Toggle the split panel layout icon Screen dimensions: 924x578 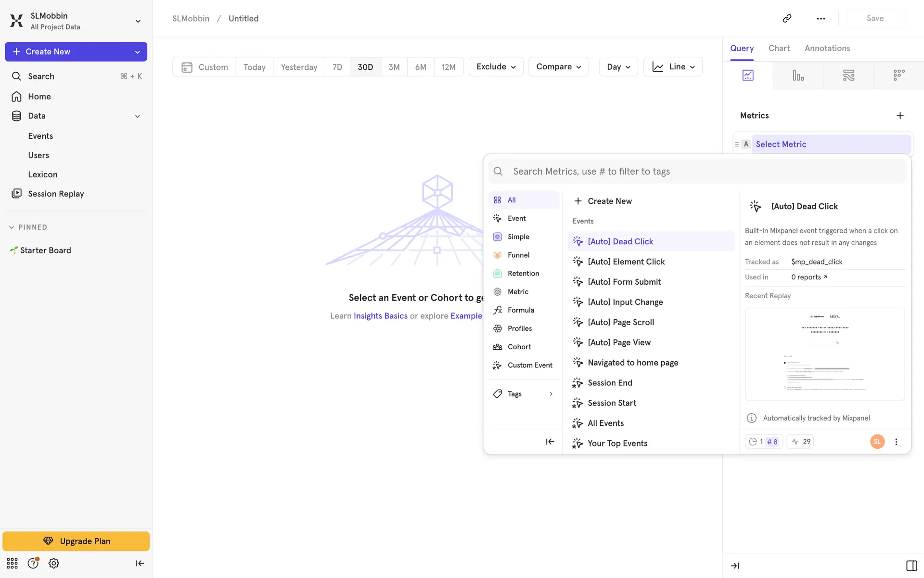[911, 565]
